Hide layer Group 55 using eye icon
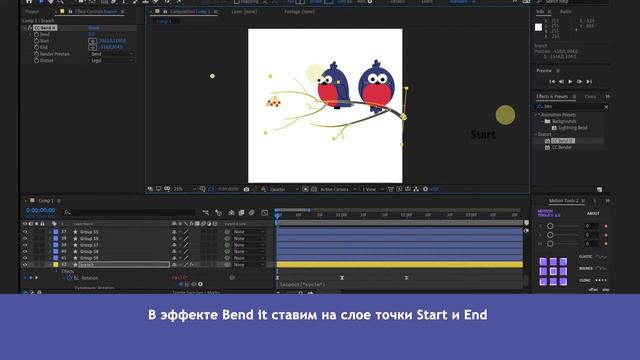Image resolution: width=640 pixels, height=360 pixels. pyautogui.click(x=25, y=232)
